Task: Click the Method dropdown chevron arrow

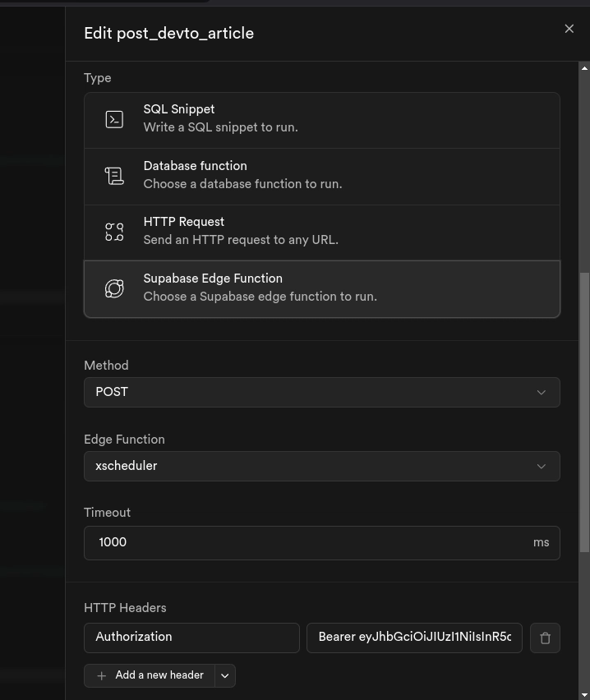Action: pos(541,393)
